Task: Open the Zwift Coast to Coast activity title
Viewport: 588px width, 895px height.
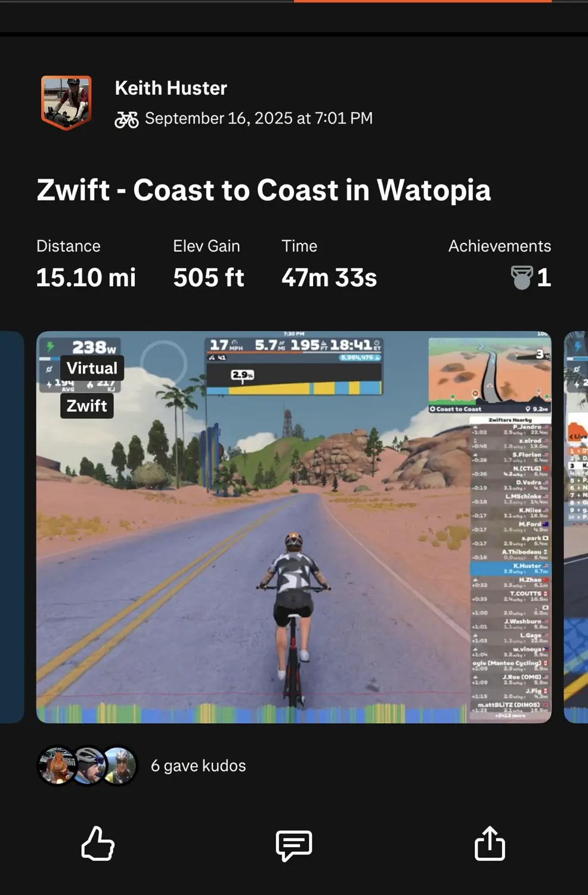Action: pyautogui.click(x=264, y=190)
